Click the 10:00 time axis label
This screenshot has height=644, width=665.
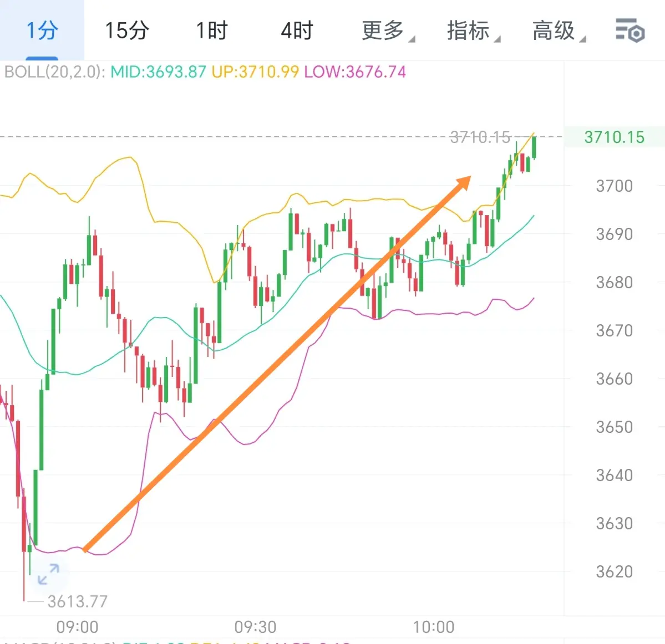coord(433,627)
